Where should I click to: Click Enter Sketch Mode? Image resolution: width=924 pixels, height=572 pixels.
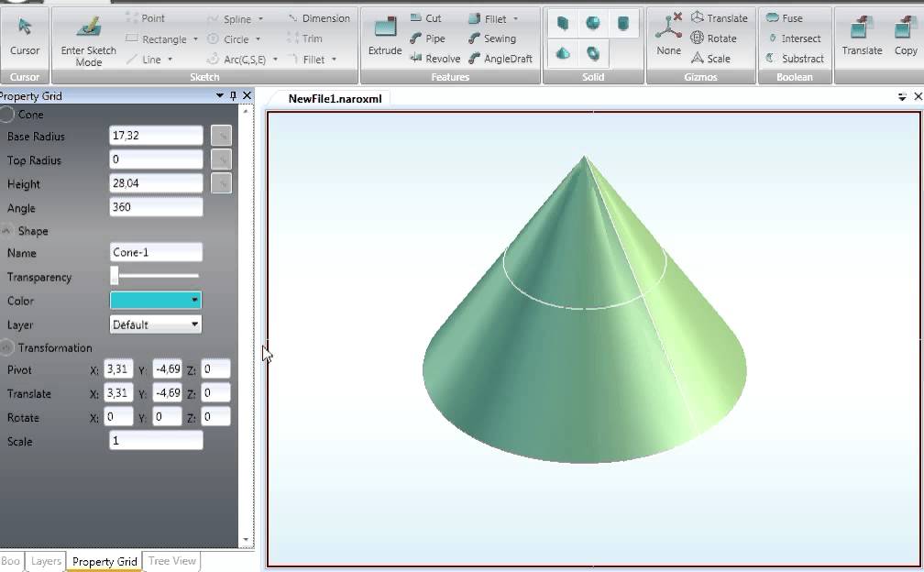88,40
